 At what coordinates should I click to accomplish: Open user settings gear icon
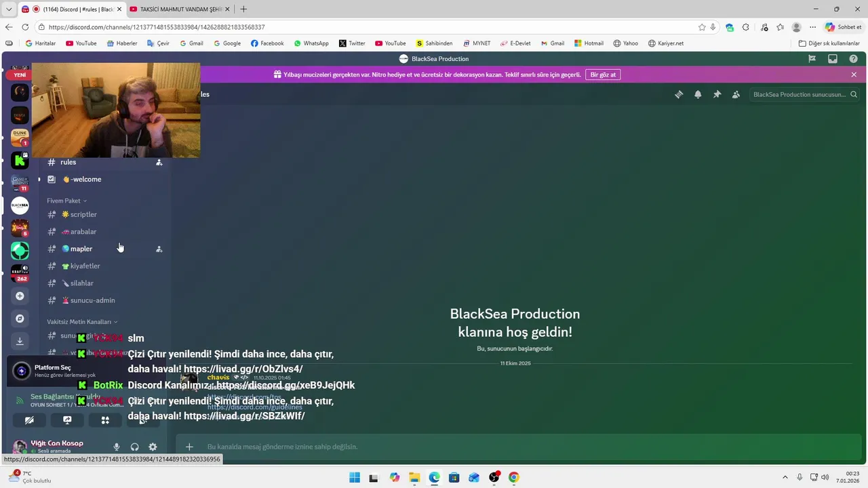click(x=153, y=447)
